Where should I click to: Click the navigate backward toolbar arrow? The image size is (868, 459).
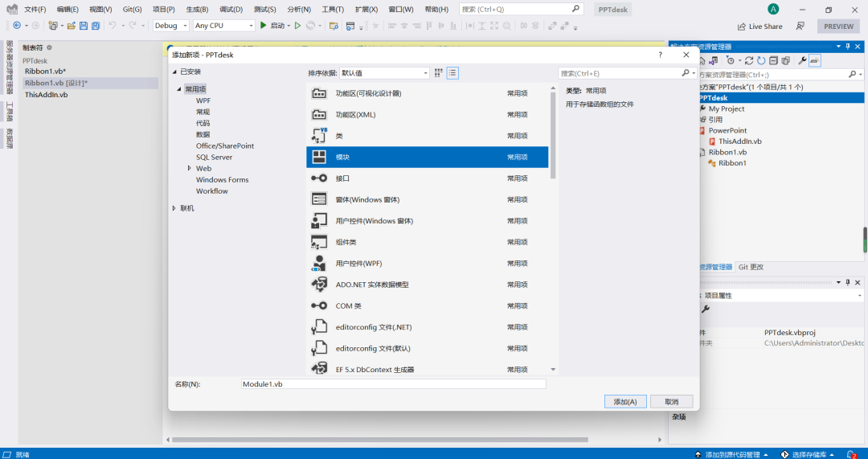coord(17,26)
